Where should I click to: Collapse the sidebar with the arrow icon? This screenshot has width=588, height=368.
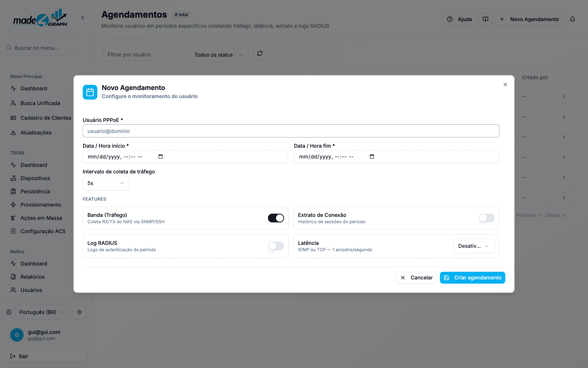tap(83, 18)
